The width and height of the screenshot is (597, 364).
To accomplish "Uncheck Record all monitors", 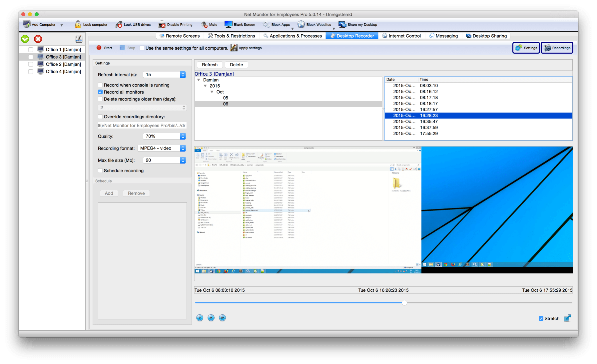I will [x=100, y=92].
